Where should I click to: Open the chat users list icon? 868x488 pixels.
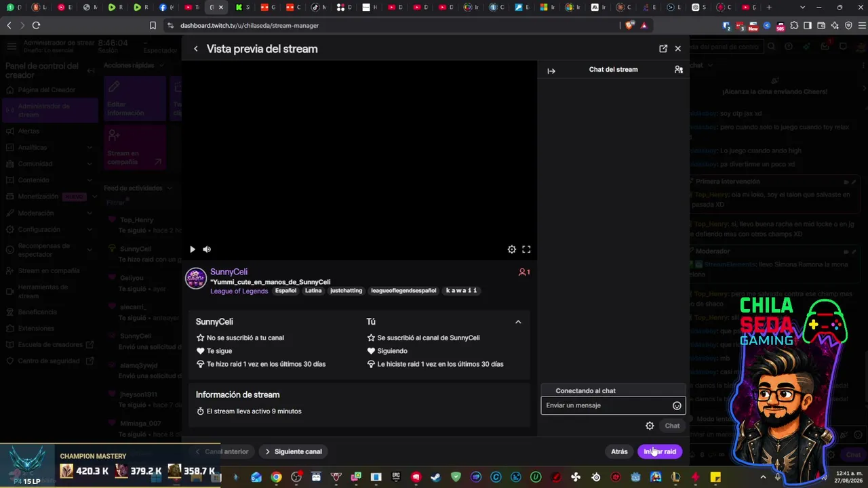[678, 70]
